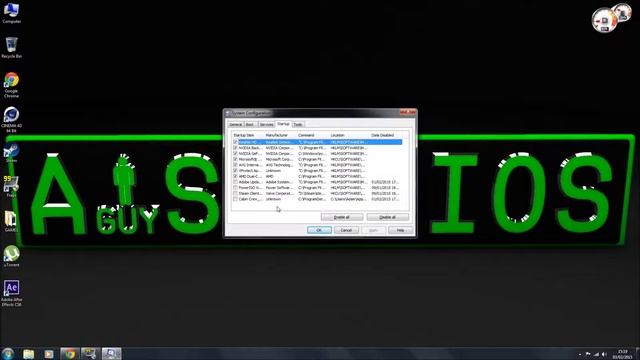The width and height of the screenshot is (640, 360).
Task: Select the 'Adobe System...' manufacturer cell
Action: point(280,182)
